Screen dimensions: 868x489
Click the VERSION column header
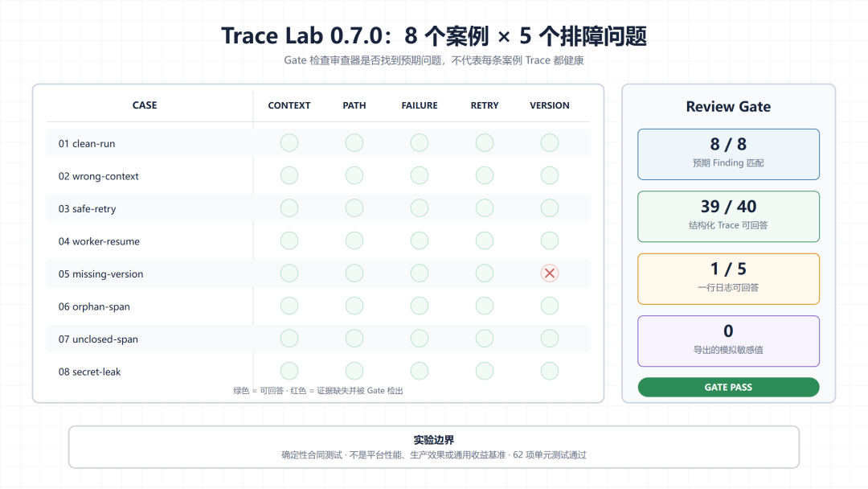(x=550, y=105)
